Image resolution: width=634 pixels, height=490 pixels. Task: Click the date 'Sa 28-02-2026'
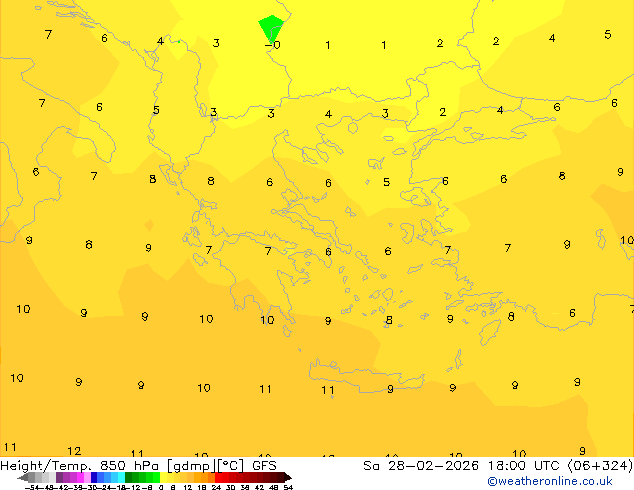[421, 466]
